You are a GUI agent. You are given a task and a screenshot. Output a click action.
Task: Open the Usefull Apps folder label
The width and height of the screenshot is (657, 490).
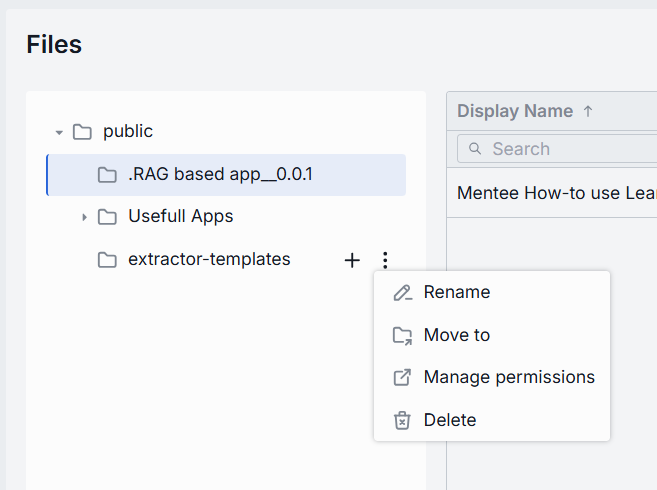180,217
